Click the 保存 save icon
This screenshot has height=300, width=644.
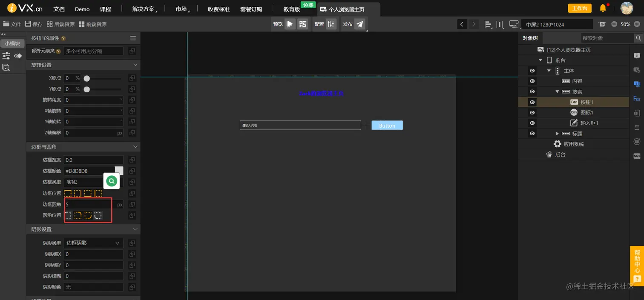coord(28,24)
